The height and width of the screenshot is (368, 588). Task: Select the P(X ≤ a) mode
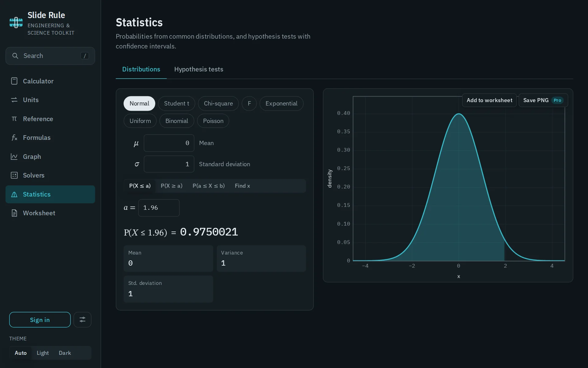tap(140, 186)
